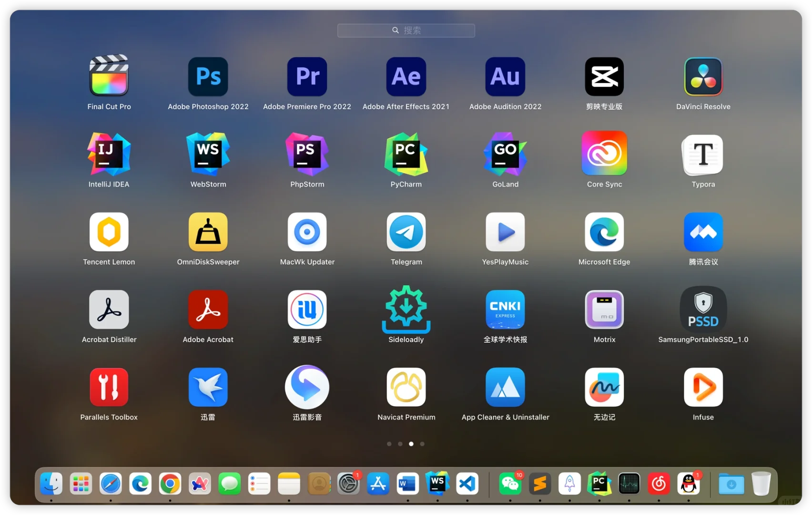Open Safari from the Dock
The height and width of the screenshot is (515, 812).
point(111,484)
